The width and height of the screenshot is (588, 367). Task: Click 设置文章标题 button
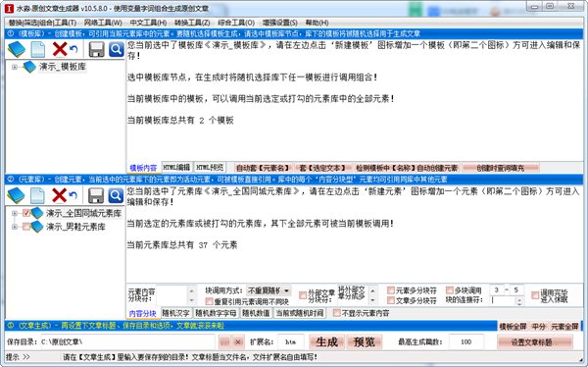pos(535,342)
